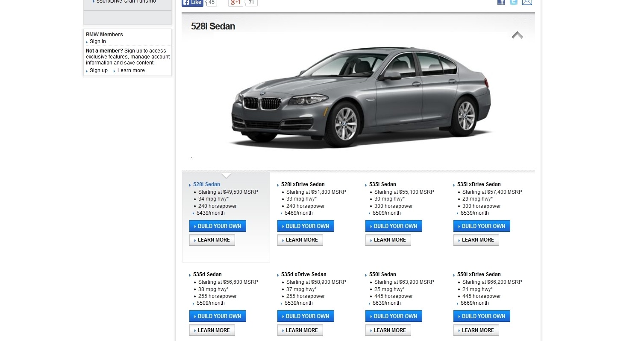Image resolution: width=644 pixels, height=341 pixels.
Task: Click the Facebook Like button
Action: (192, 3)
